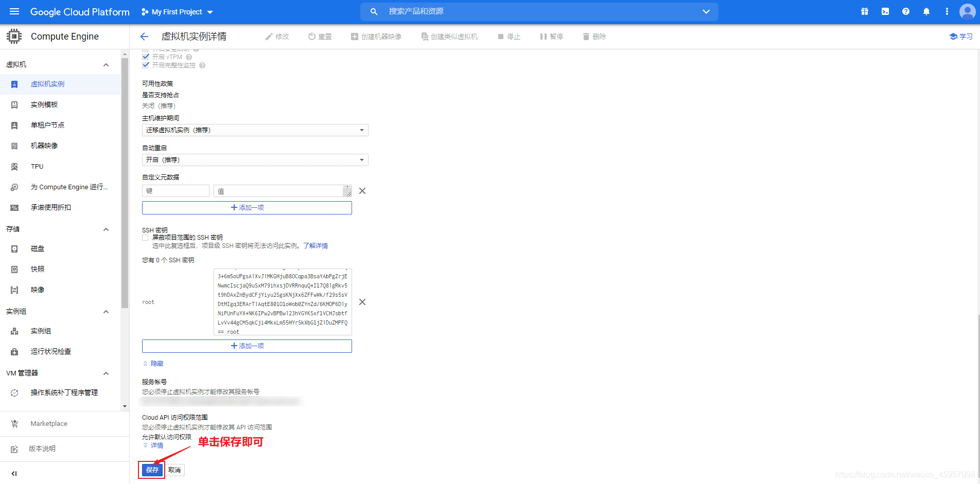The image size is (980, 484).
Task: Click the 操作系统补丁程序管理 icon
Action: click(14, 393)
